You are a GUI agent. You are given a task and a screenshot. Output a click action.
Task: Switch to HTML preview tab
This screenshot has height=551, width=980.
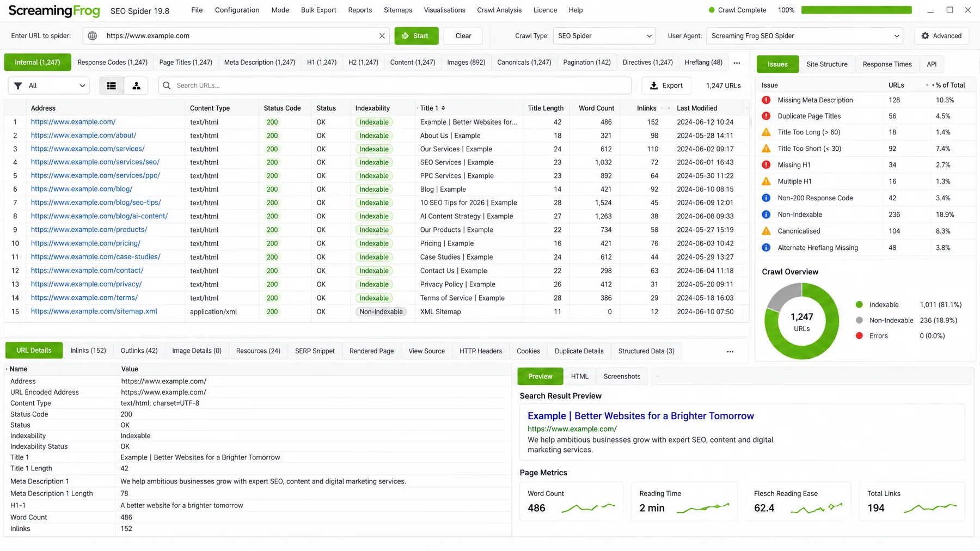(x=579, y=376)
